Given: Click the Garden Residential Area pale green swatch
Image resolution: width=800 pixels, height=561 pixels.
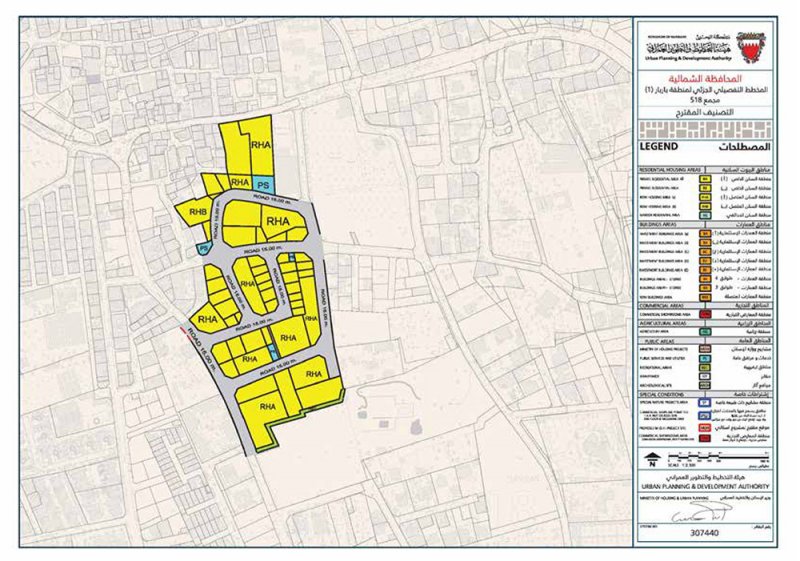Looking at the screenshot, I should pyautogui.click(x=705, y=215).
